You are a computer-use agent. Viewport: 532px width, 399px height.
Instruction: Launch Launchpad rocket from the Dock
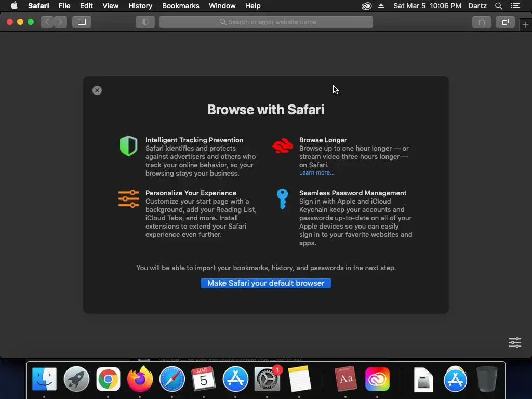[x=76, y=379]
